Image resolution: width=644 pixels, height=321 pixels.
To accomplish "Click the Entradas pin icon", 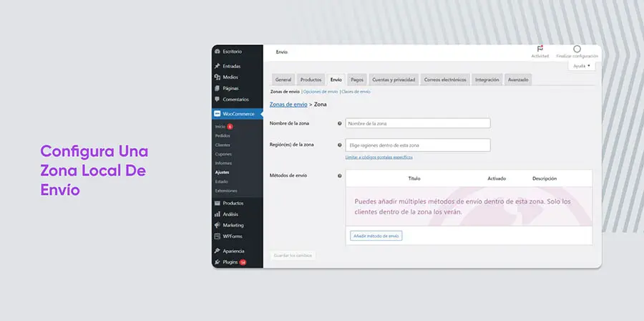I will 218,66.
